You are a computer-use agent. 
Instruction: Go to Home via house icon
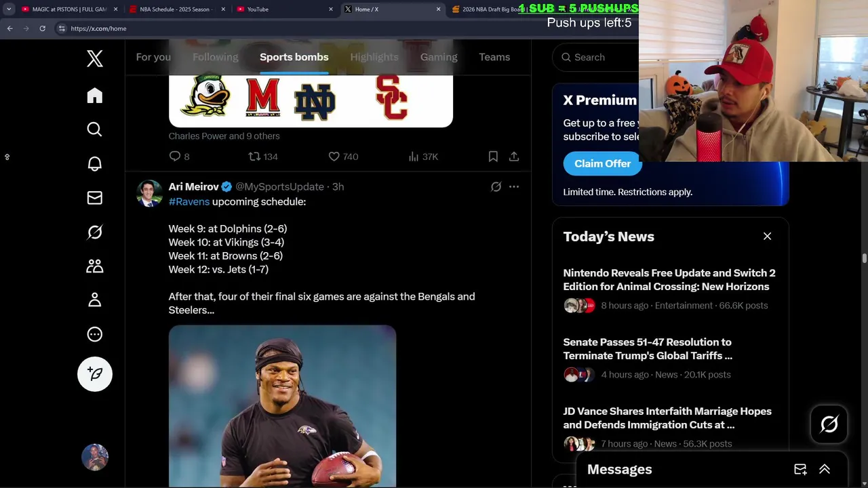coord(95,96)
